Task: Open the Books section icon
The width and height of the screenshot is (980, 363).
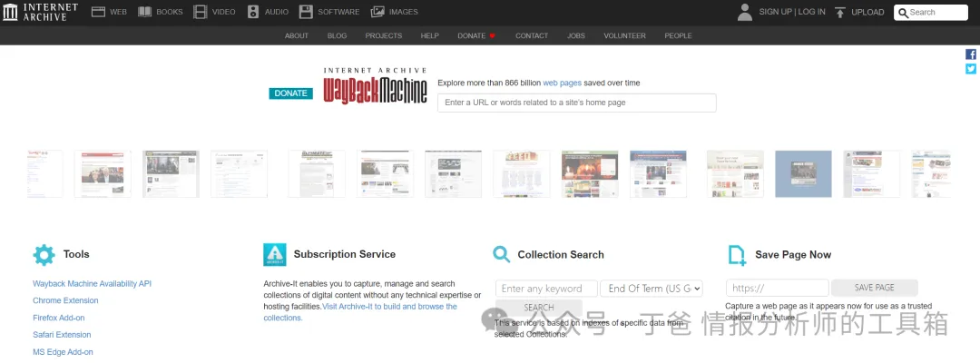Action: [x=145, y=12]
